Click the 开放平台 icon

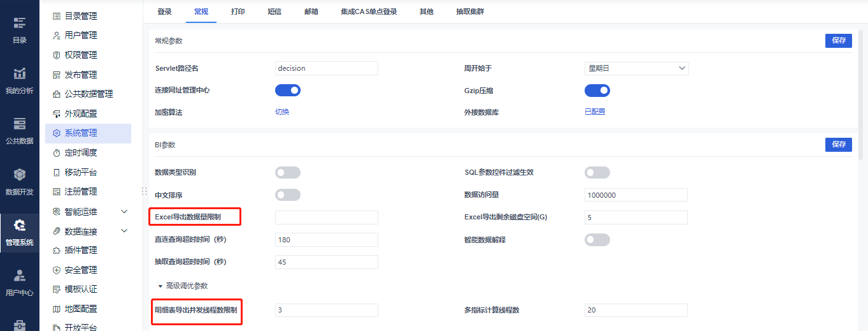click(57, 327)
